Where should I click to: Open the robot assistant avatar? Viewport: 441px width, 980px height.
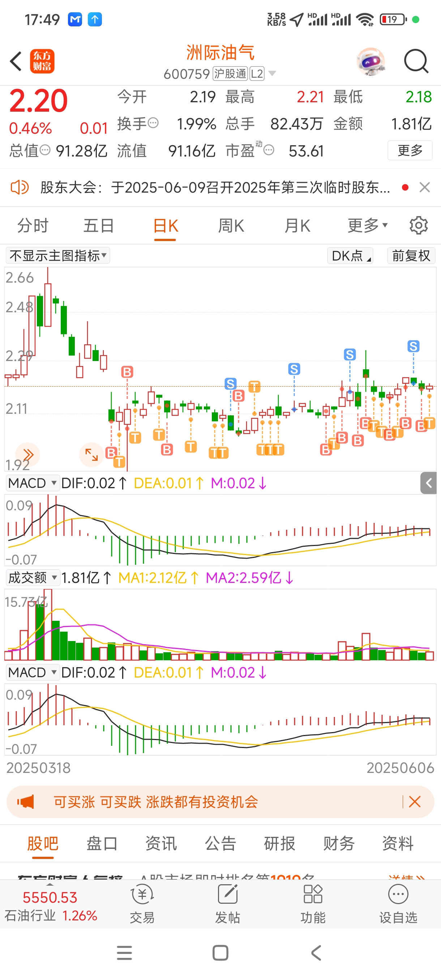tap(371, 61)
